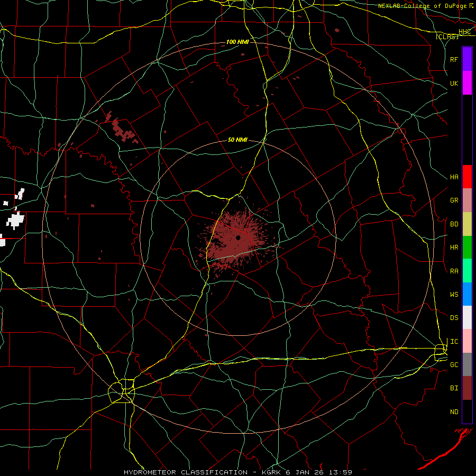476x476 pixels.
Task: Click the KGRK radar station identifier
Action: click(x=270, y=472)
